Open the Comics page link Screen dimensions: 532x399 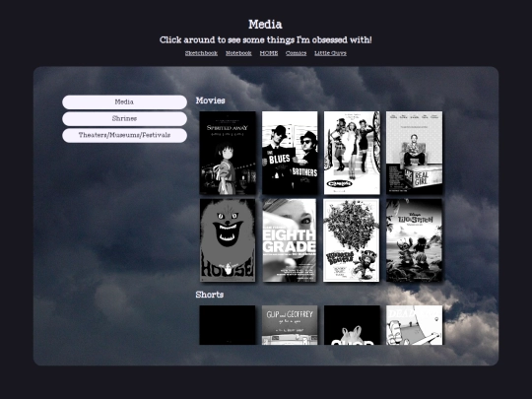click(x=296, y=53)
